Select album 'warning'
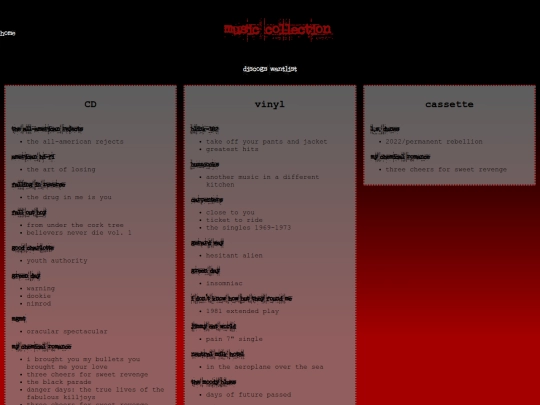 click(x=41, y=289)
